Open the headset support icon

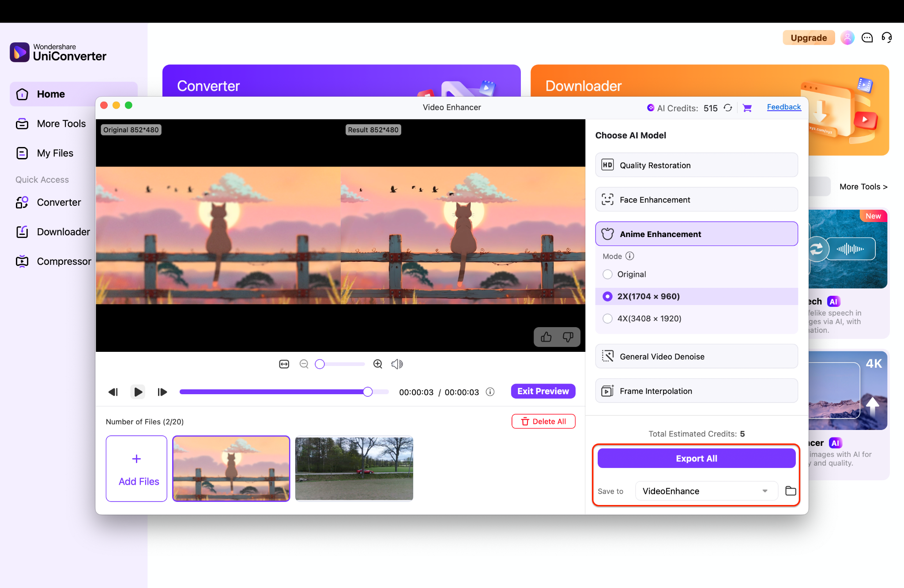887,38
